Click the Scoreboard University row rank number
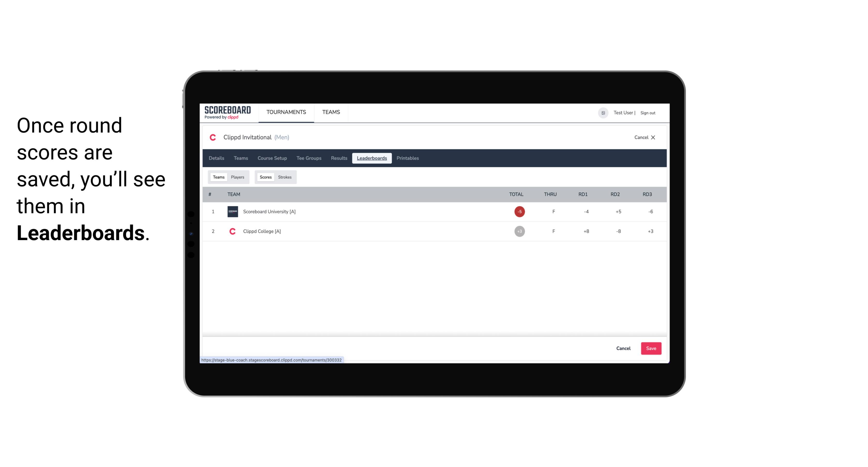 click(212, 211)
